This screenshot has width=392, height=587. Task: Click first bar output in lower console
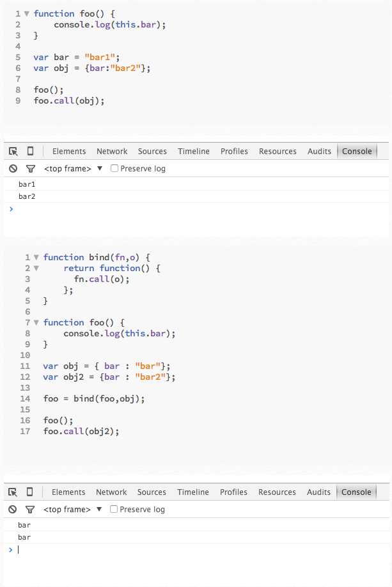tap(196, 525)
